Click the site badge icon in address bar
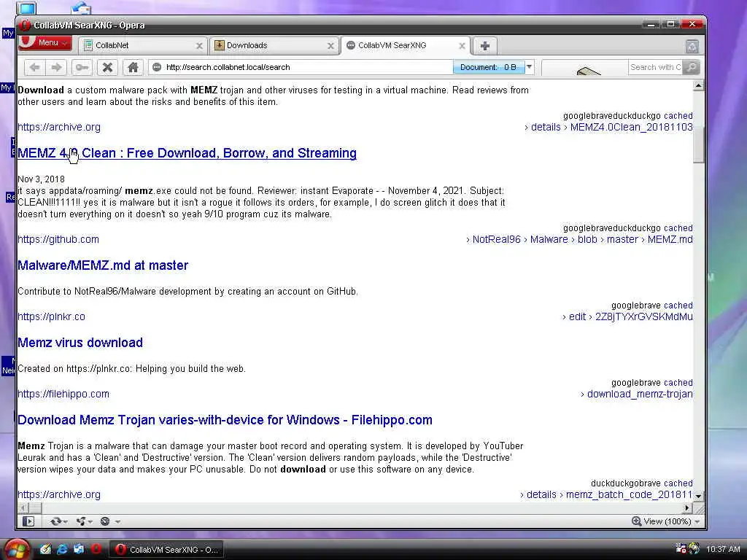Viewport: 747px width, 560px height. pos(157,67)
